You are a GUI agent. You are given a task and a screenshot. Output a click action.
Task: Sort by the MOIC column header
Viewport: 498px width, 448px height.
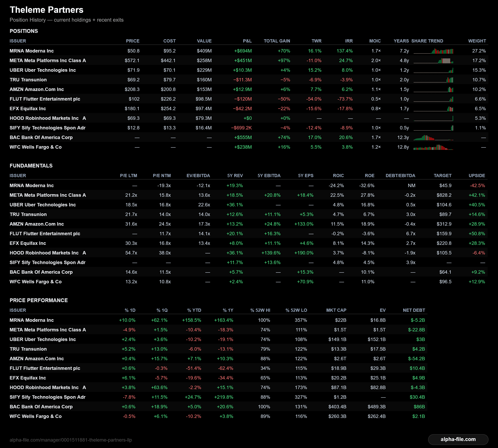[x=375, y=41]
